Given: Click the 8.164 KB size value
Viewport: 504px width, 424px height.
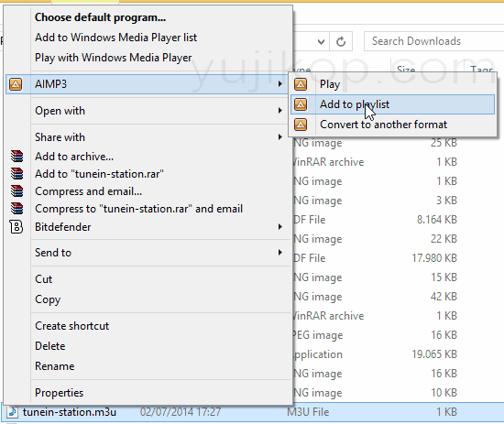Looking at the screenshot, I should click(437, 220).
